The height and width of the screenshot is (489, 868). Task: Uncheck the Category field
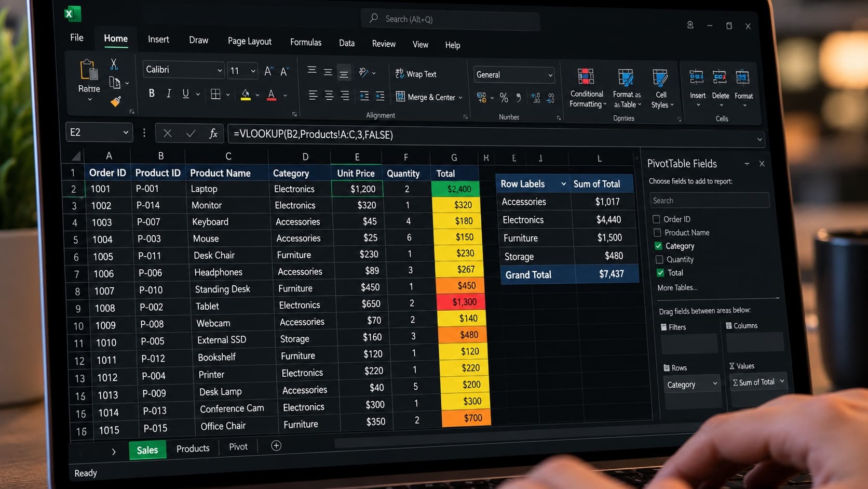658,246
